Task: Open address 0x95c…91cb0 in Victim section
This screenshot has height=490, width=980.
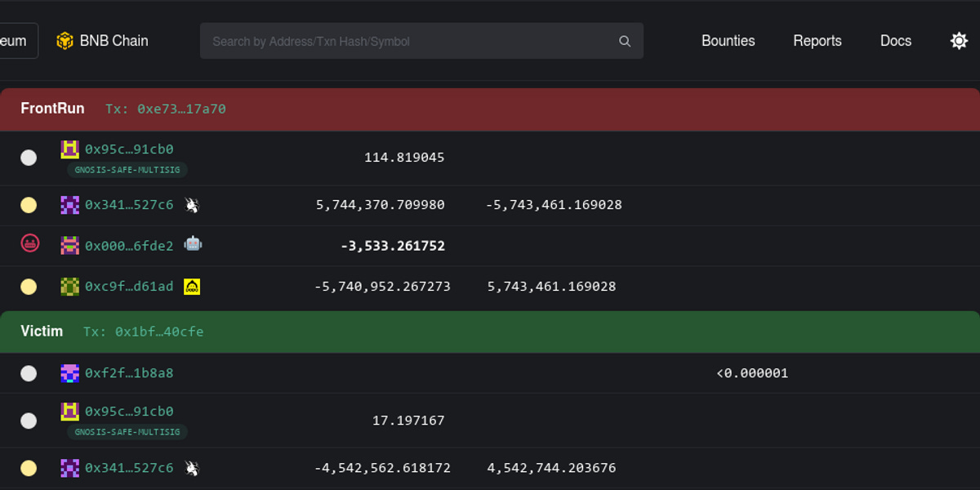Action: pos(129,412)
